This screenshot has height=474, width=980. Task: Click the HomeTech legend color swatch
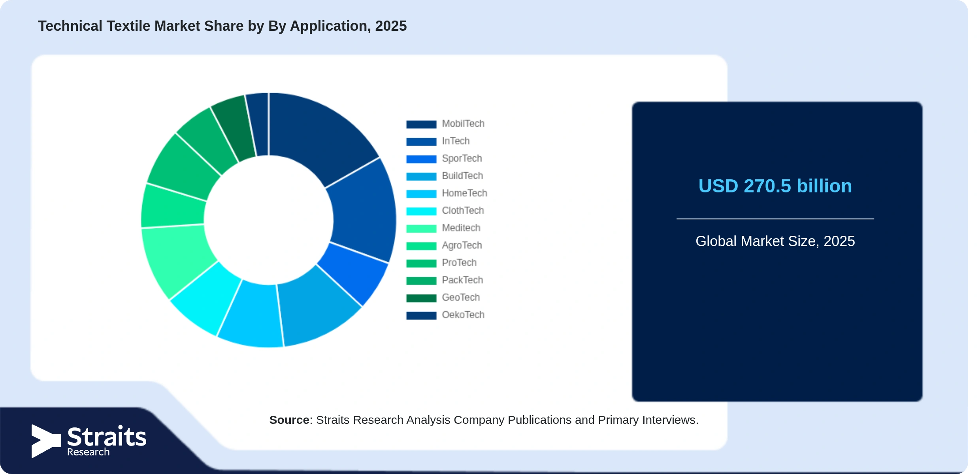click(x=421, y=194)
